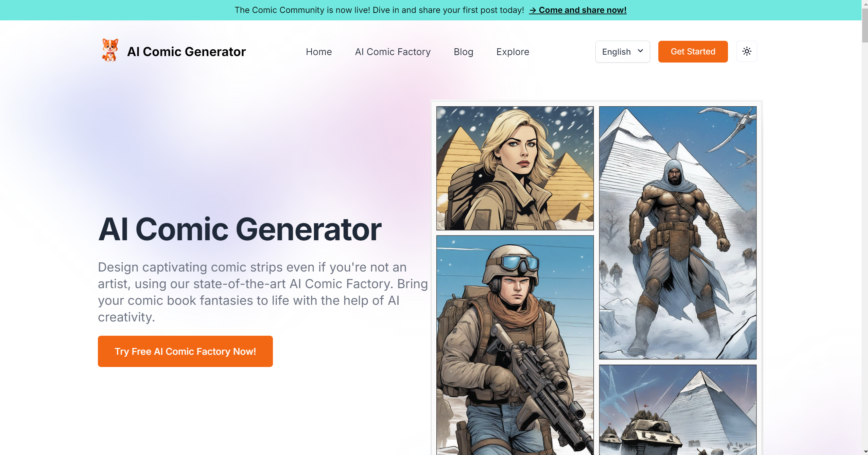Toggle light/dark theme with sun icon
The image size is (868, 455).
click(x=747, y=51)
